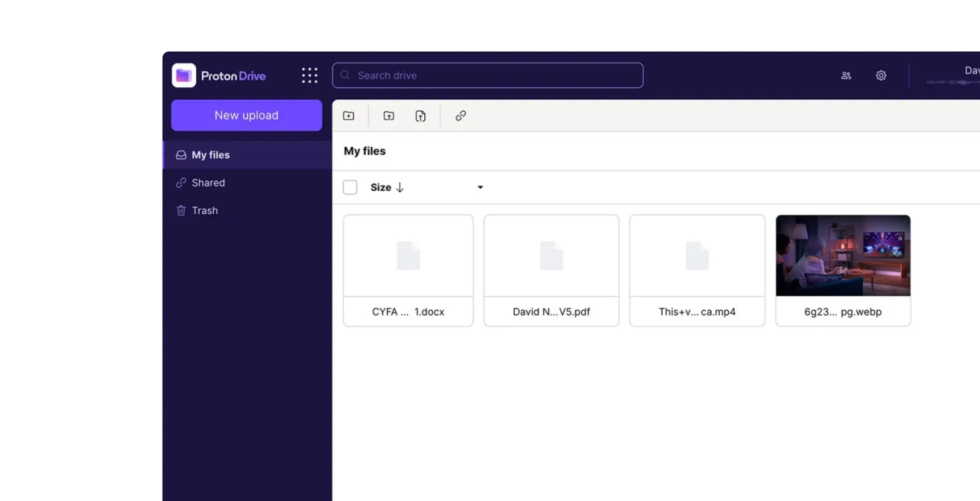Click the New upload button
980x501 pixels.
(x=247, y=116)
